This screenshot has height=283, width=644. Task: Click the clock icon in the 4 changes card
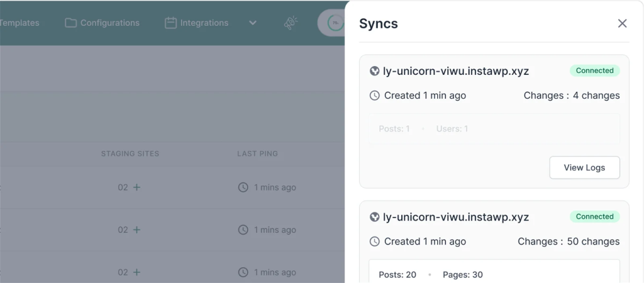pos(375,96)
